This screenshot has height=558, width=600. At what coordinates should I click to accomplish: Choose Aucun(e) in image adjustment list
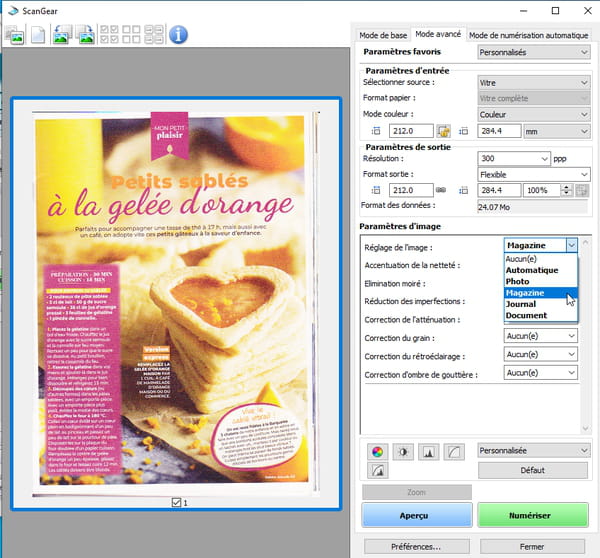[x=541, y=259]
